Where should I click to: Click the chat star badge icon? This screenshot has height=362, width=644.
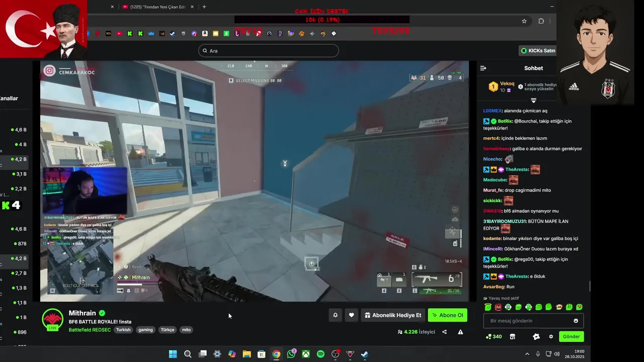tap(536, 336)
